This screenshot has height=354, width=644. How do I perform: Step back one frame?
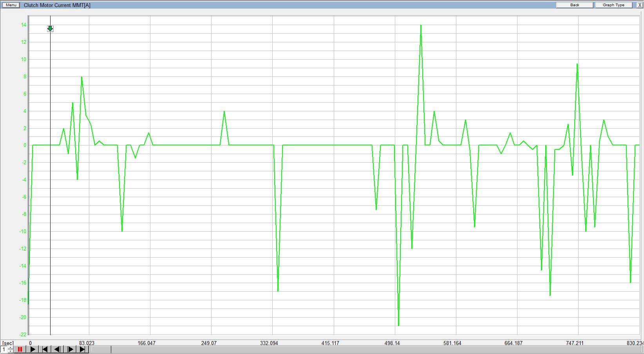tap(57, 349)
